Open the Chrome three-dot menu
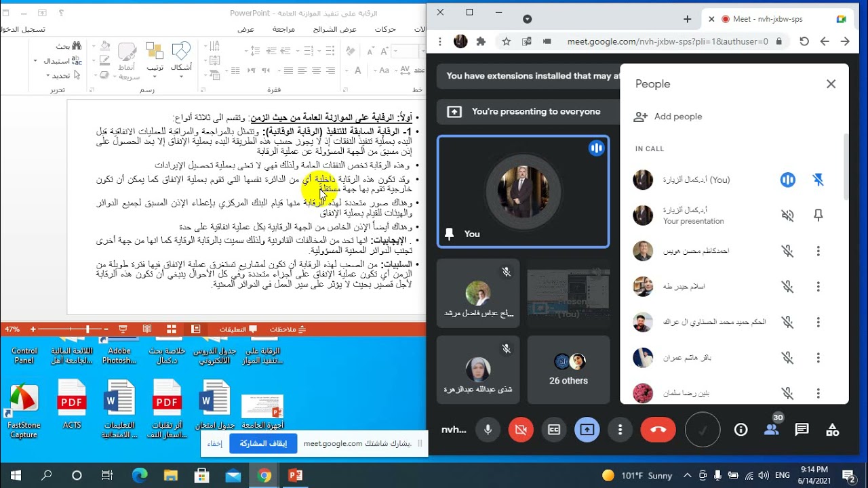 (441, 41)
